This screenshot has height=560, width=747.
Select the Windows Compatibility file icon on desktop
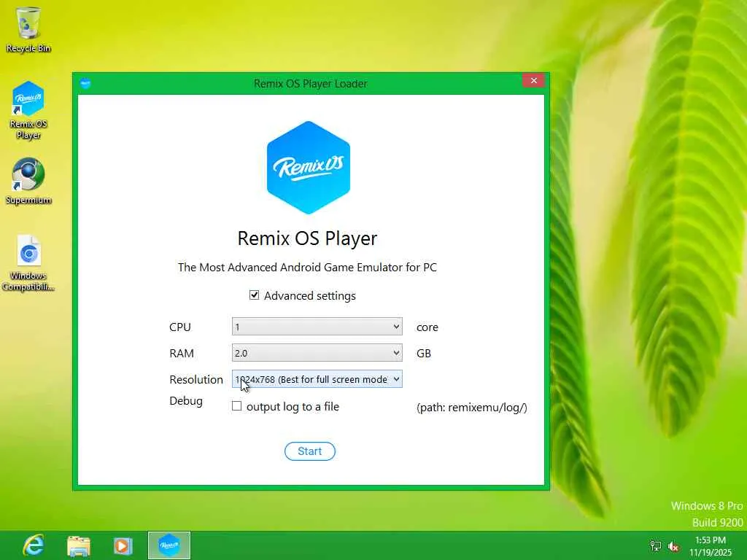(28, 262)
